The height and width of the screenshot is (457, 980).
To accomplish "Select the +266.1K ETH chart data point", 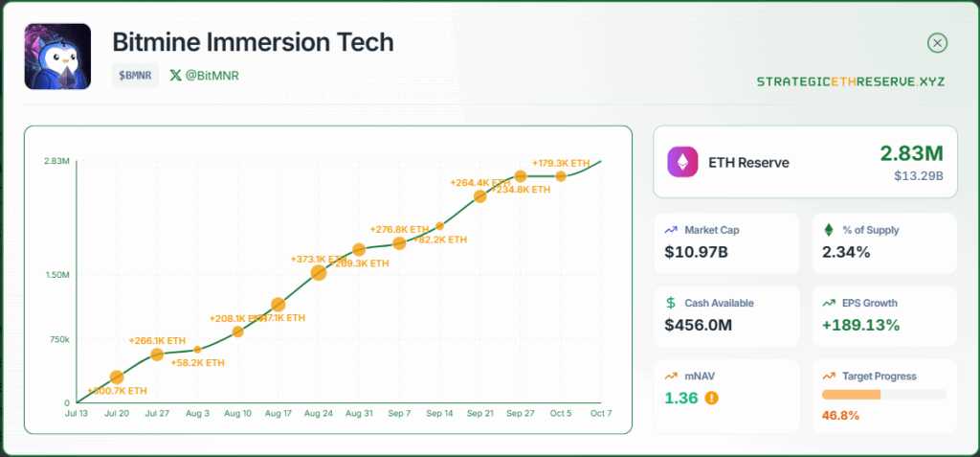I will pos(157,354).
